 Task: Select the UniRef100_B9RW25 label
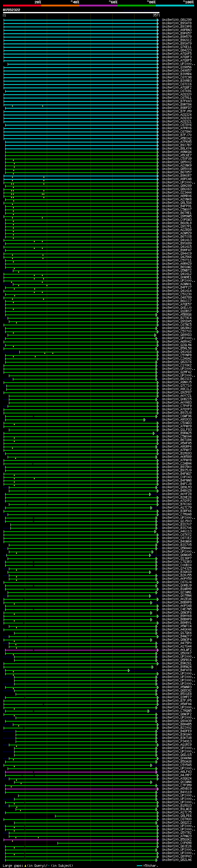pyautogui.click(x=177, y=433)
